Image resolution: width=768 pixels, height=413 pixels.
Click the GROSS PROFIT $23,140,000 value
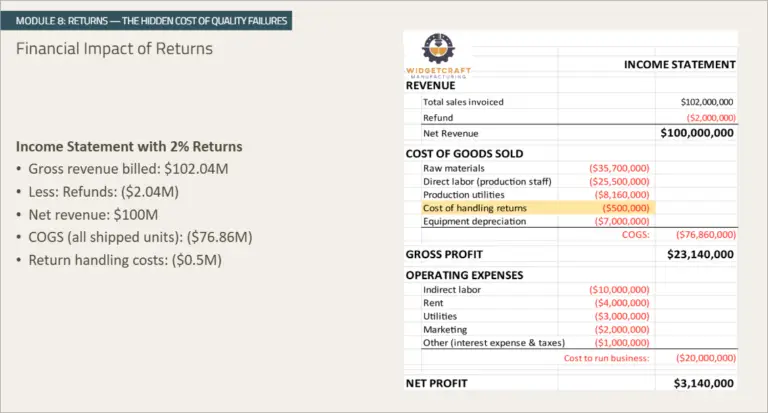[700, 255]
